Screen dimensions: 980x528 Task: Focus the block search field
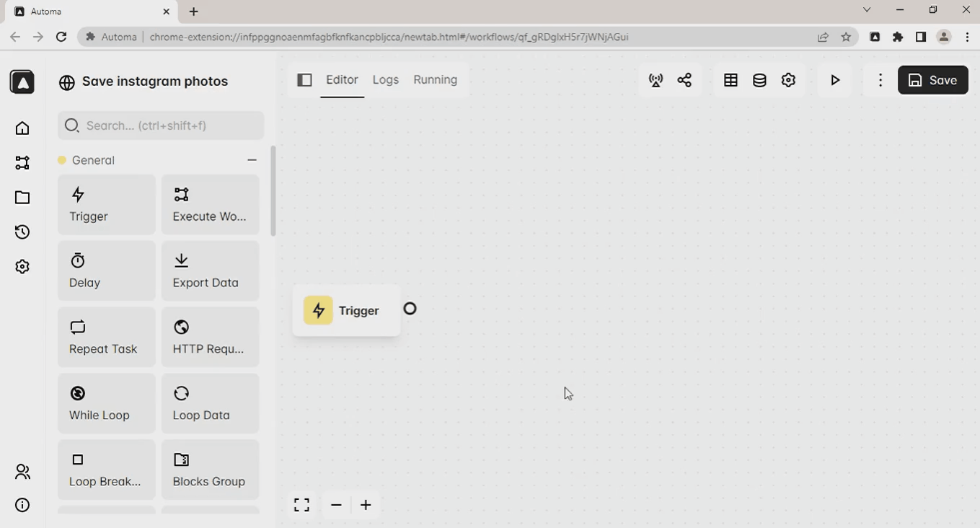click(x=161, y=126)
